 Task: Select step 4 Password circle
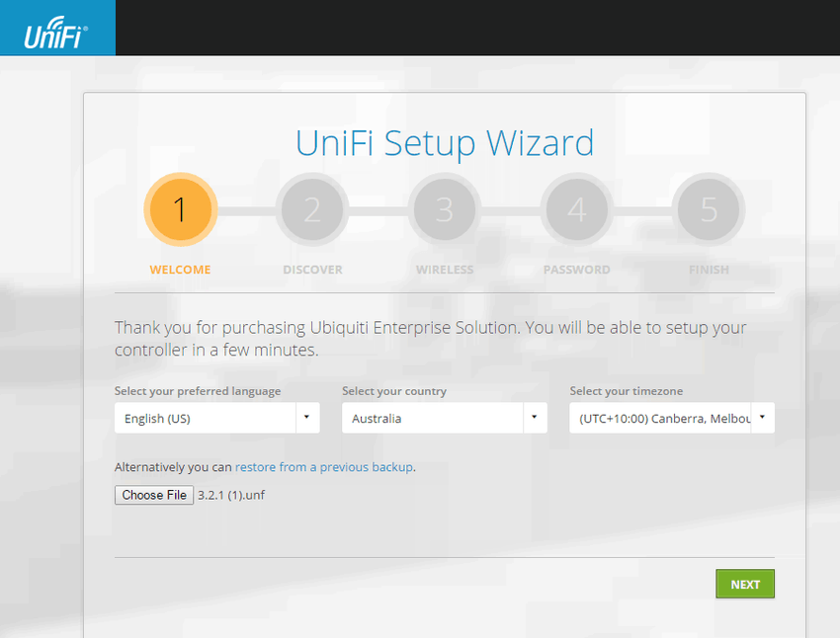click(577, 209)
